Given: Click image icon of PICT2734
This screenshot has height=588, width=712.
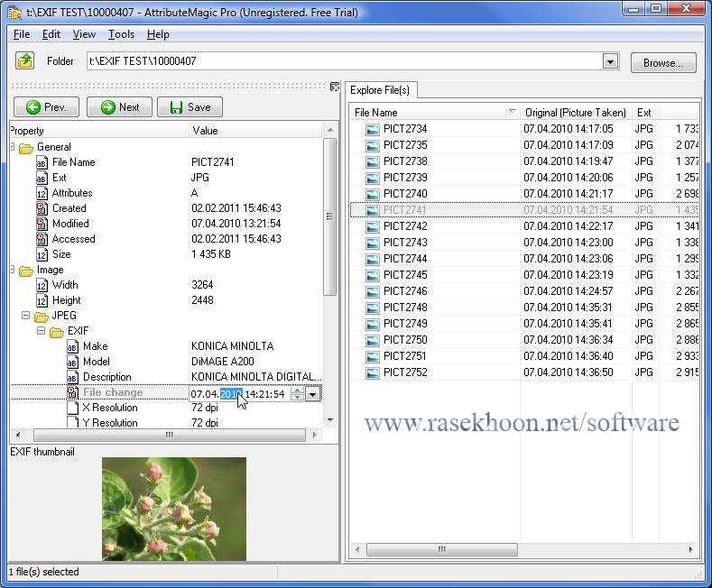Looking at the screenshot, I should [x=373, y=129].
